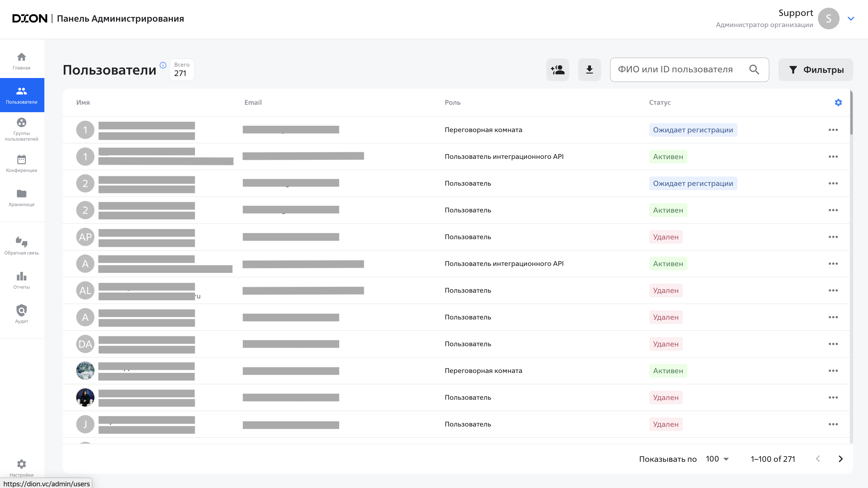Open Аудит section in sidebar
868x488 pixels.
coord(22,314)
